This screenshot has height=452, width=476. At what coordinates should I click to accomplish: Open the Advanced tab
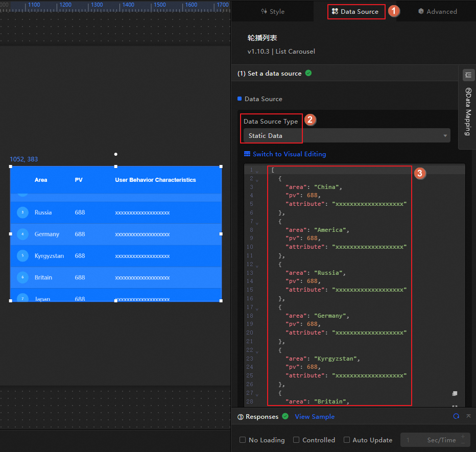[438, 12]
